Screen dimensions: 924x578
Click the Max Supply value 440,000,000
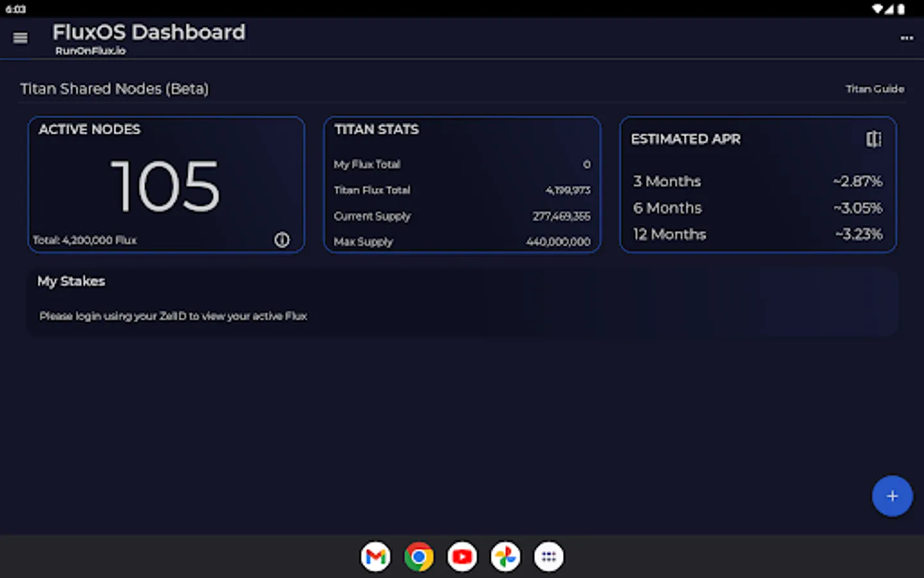(558, 242)
